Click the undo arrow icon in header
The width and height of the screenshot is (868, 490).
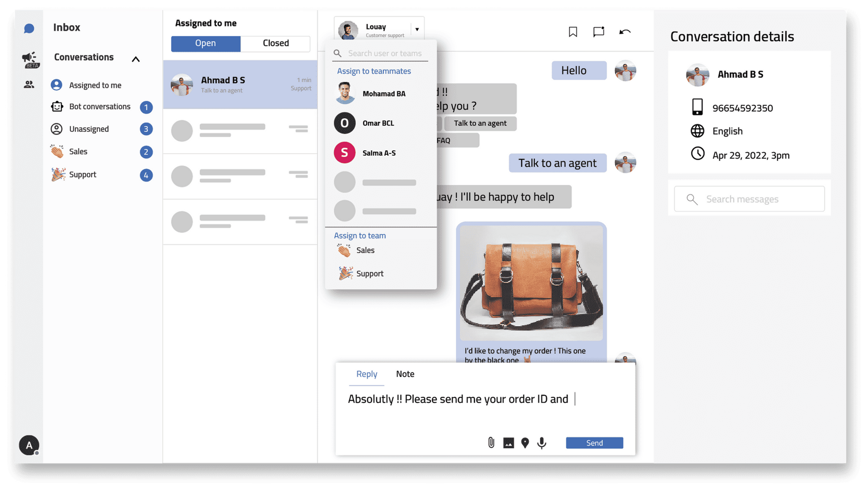click(x=625, y=32)
